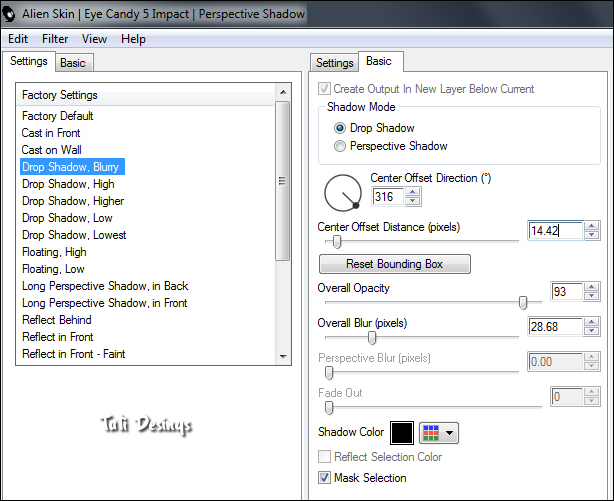Expand the Factory Settings preset group

[x=60, y=95]
